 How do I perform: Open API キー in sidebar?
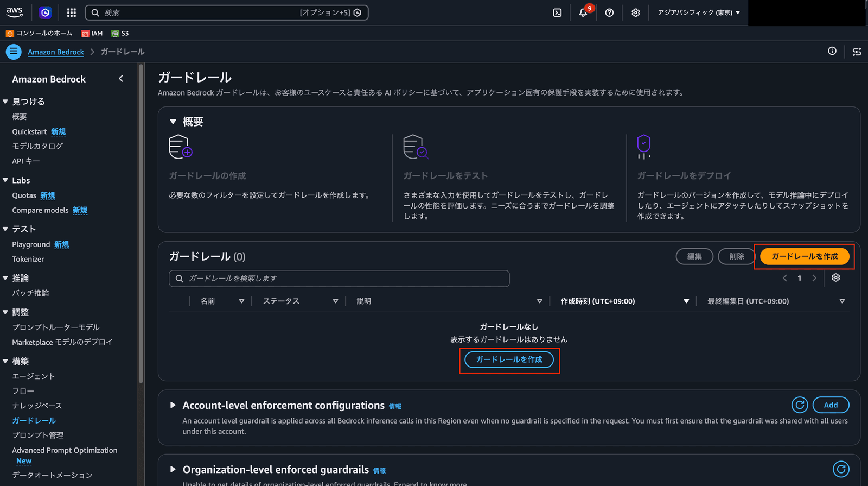[x=26, y=161]
